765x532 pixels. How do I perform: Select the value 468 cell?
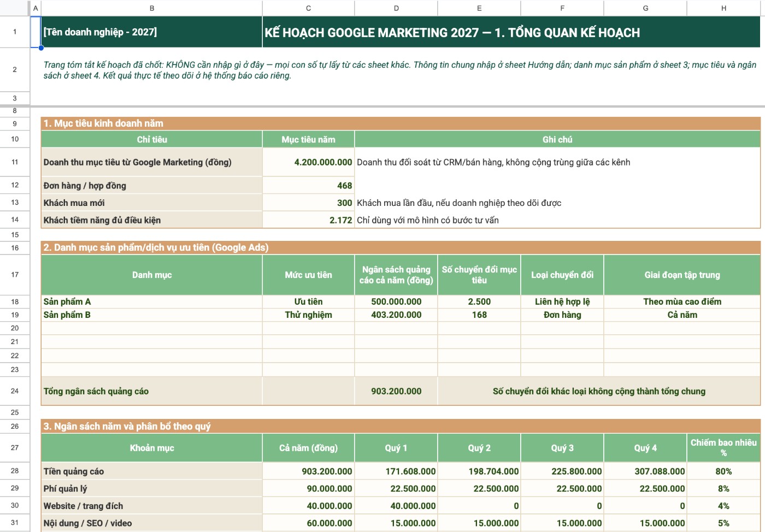coord(308,186)
